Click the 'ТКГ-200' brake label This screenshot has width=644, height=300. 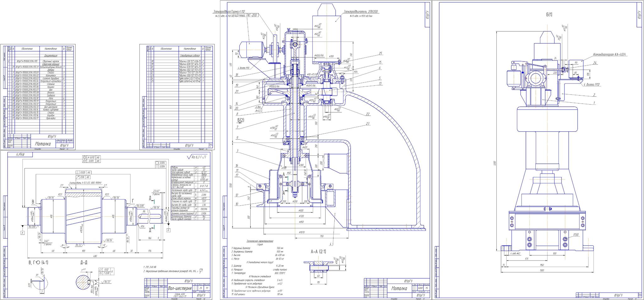pos(251,15)
